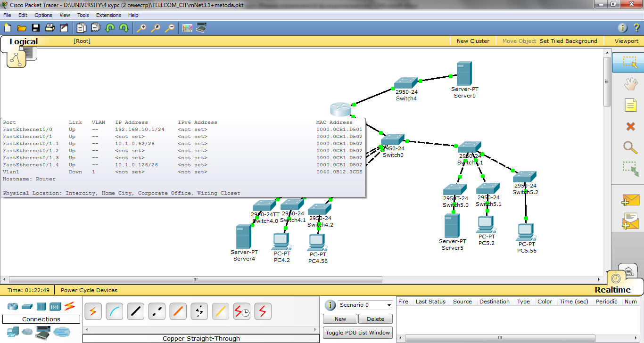Select the Custom Made Devices category
644x343 pixels.
[x=43, y=332]
